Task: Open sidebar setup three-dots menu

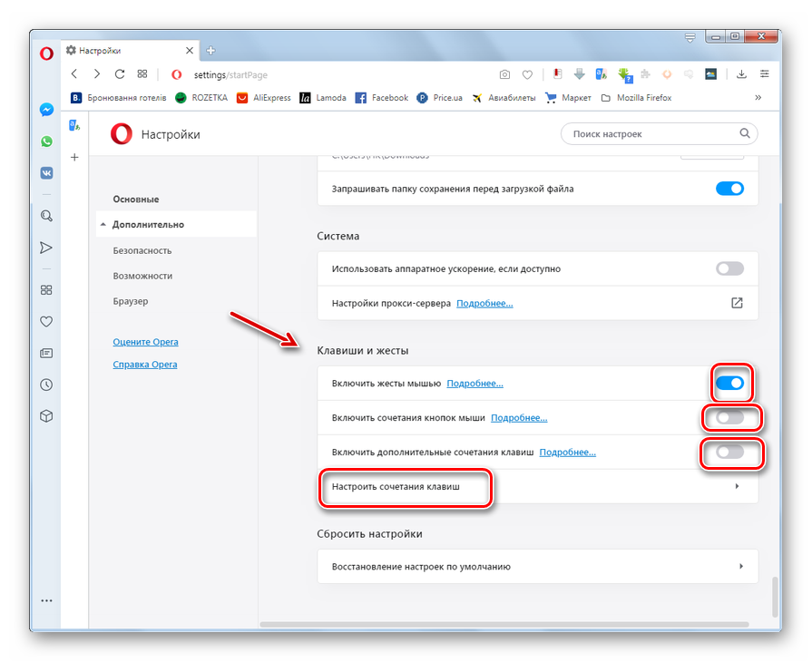Action: [46, 600]
